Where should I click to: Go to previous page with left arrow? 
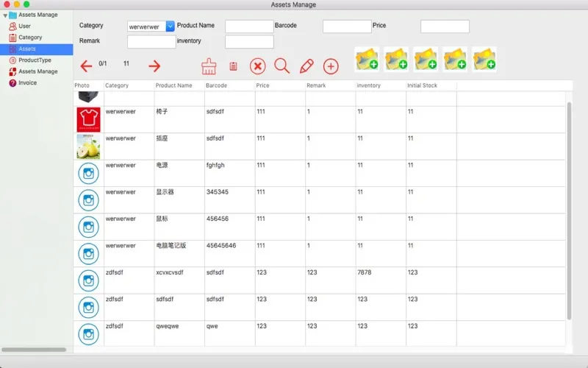pyautogui.click(x=86, y=66)
